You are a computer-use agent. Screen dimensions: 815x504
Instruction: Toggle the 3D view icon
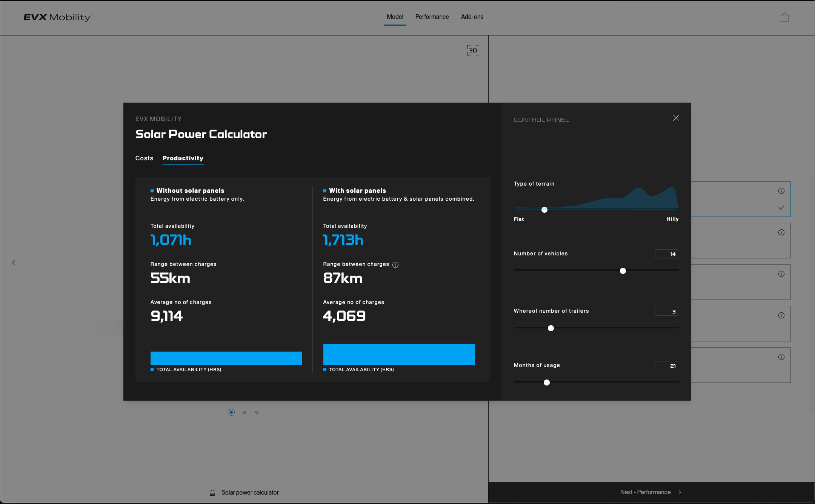pyautogui.click(x=473, y=51)
